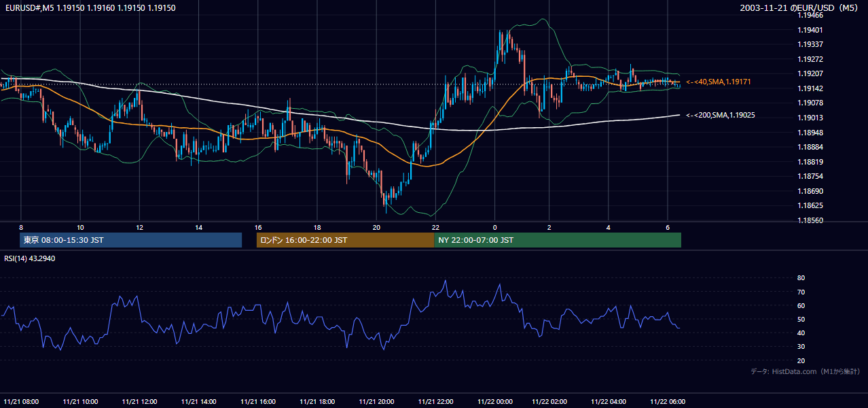
Task: Click RSI axis level 80
Action: [801, 278]
